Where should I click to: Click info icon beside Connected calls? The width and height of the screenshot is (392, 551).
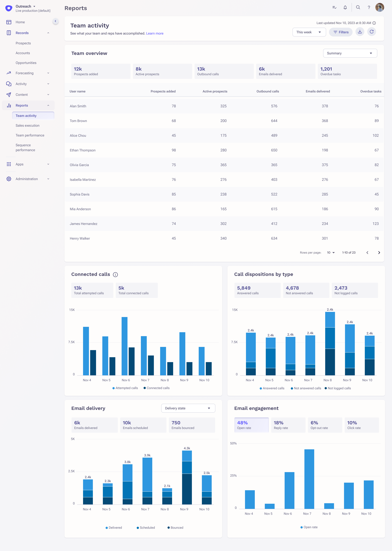pos(115,275)
